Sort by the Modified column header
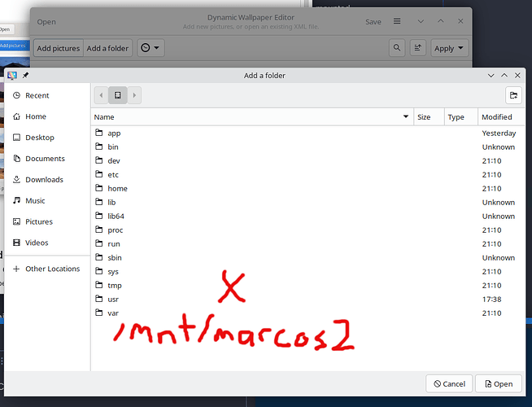 tap(501, 117)
